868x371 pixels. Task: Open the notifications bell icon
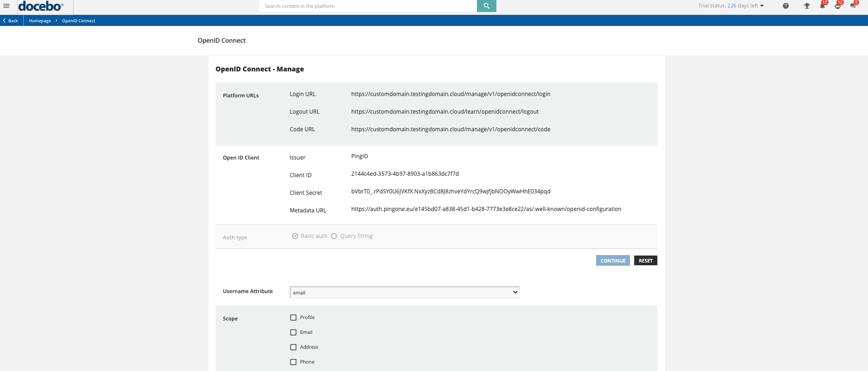823,6
